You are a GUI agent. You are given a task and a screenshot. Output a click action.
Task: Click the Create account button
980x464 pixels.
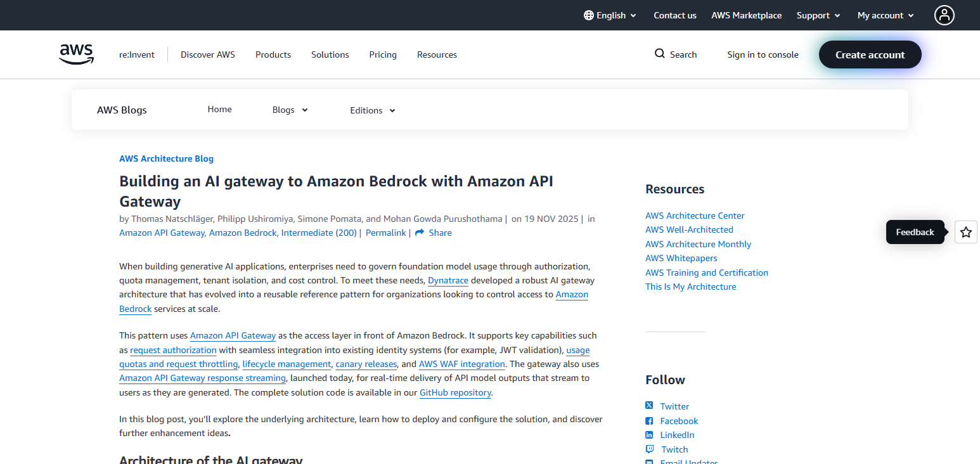coord(870,55)
